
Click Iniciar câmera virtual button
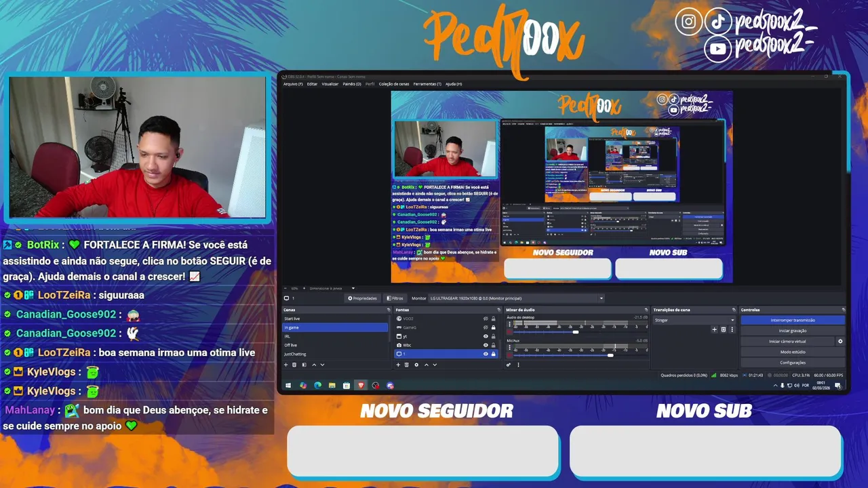pos(787,342)
